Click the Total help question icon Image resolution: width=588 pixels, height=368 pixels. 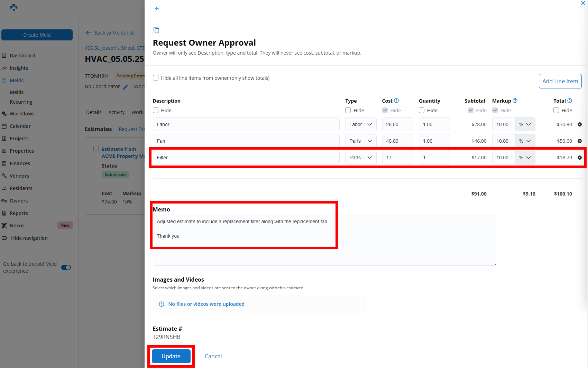pos(570,101)
